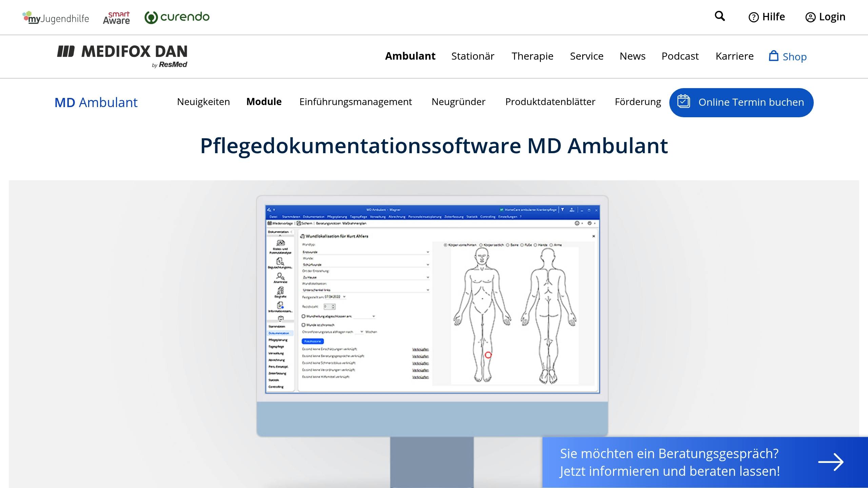The height and width of the screenshot is (488, 868).
Task: Open the Hilfe help link
Action: 767,17
